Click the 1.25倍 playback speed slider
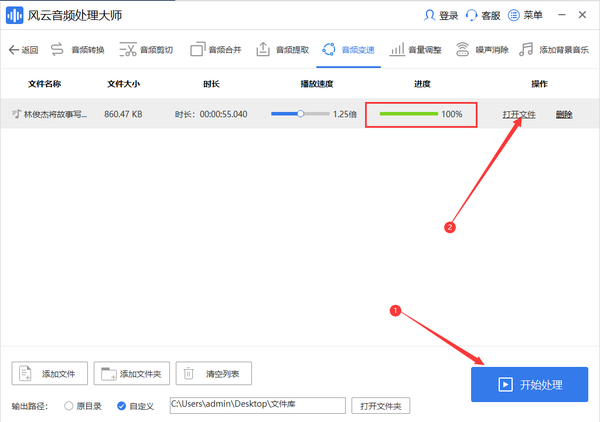This screenshot has height=422, width=600. [300, 114]
